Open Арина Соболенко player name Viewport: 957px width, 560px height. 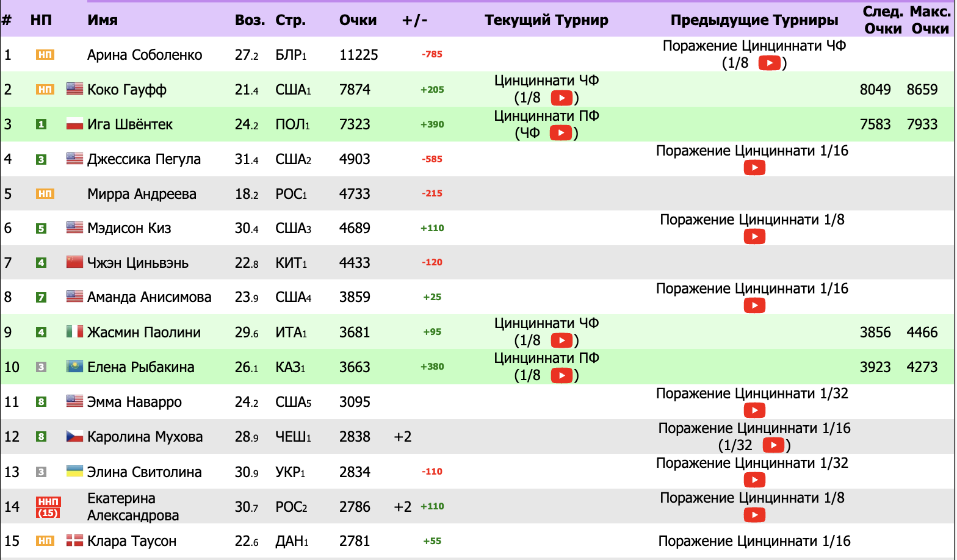coord(145,55)
